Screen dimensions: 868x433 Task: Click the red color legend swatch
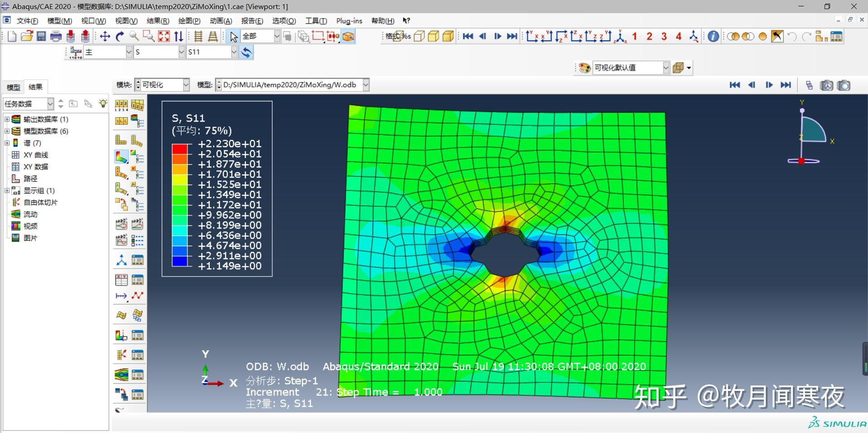[179, 149]
